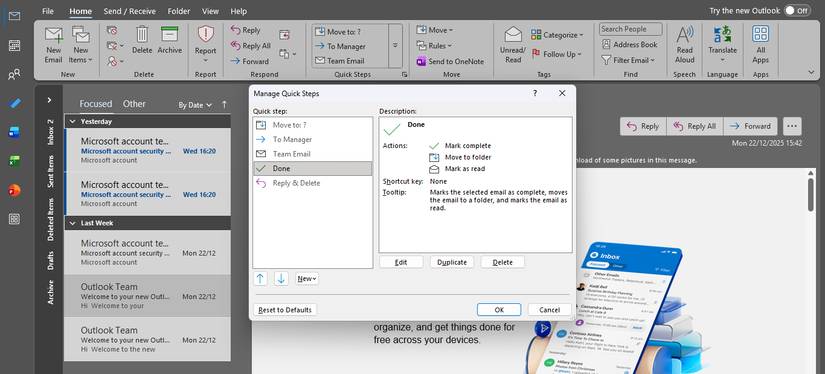Click Forward in the Respond group

coord(249,61)
